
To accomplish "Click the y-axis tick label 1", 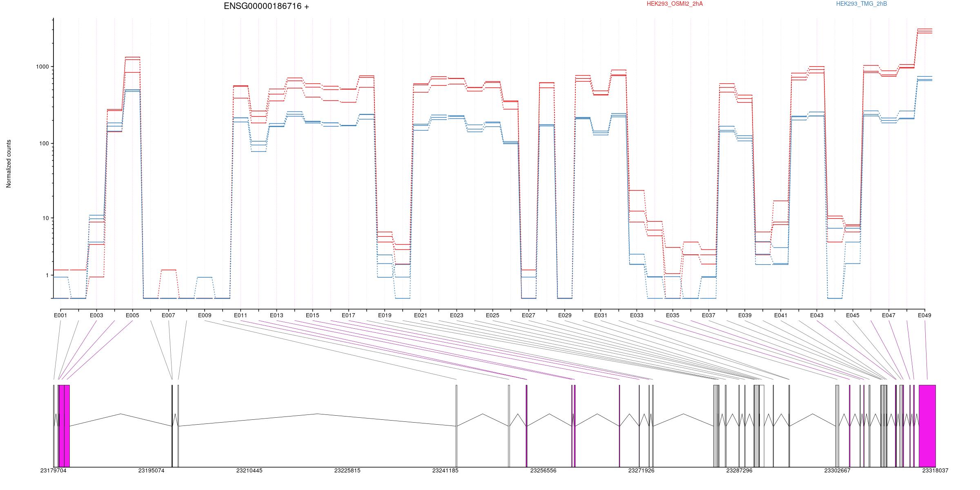I will click(x=47, y=275).
